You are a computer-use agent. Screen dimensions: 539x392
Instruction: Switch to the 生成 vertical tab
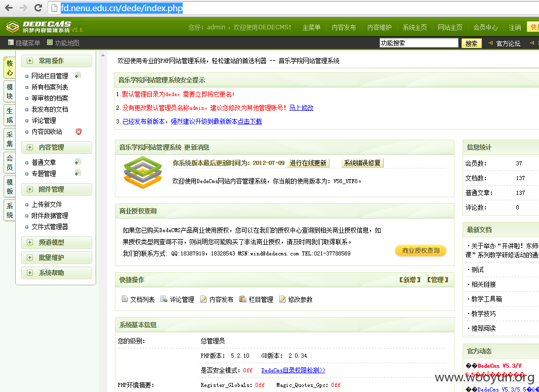pyautogui.click(x=10, y=115)
